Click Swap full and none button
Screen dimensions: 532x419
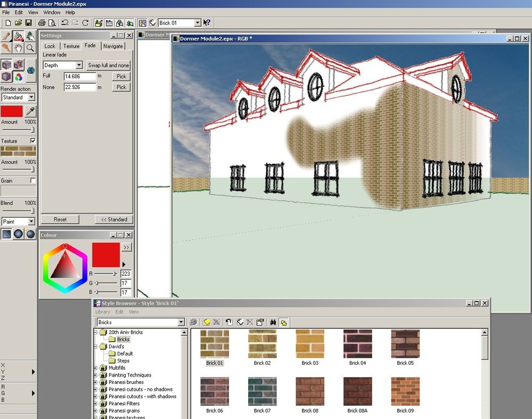pos(108,65)
